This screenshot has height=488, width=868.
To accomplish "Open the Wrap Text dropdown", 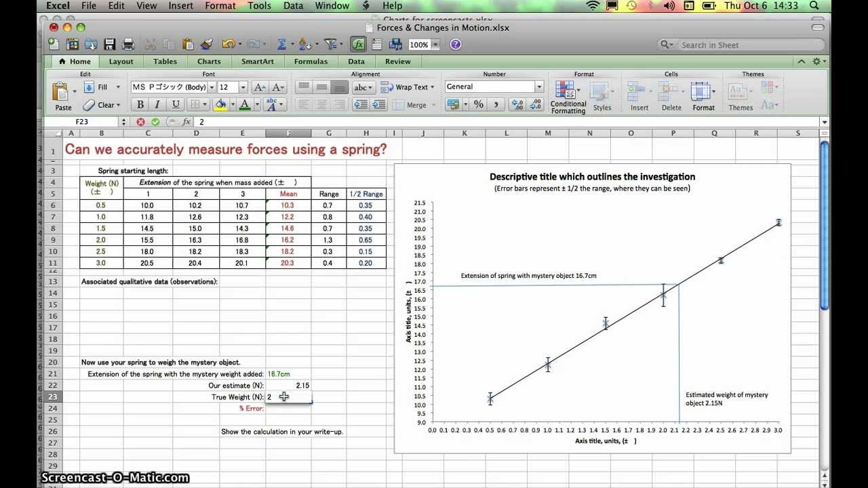I will (x=433, y=87).
